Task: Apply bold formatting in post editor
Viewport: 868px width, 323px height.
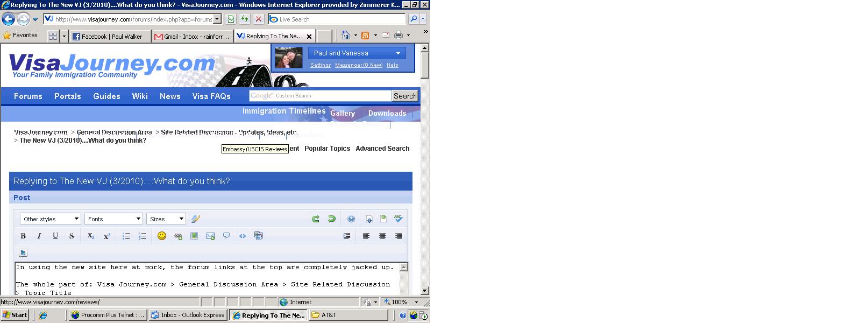Action: [23, 236]
